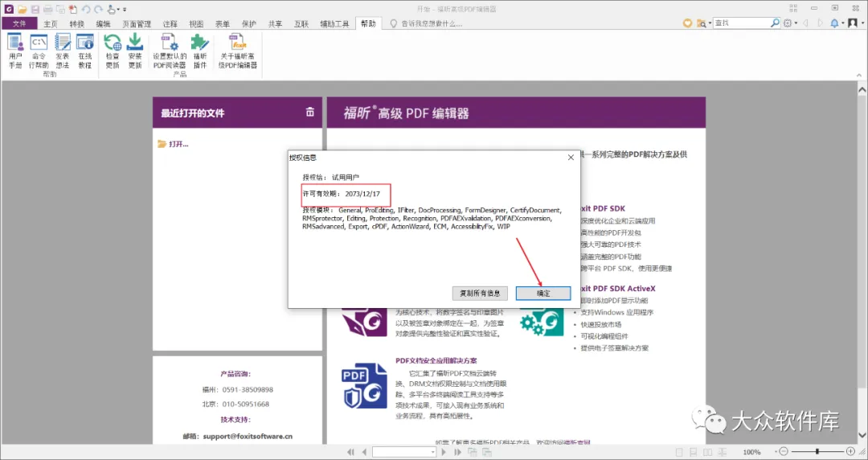Adjust the zoom slider in status bar
The image size is (868, 460).
[x=817, y=452]
